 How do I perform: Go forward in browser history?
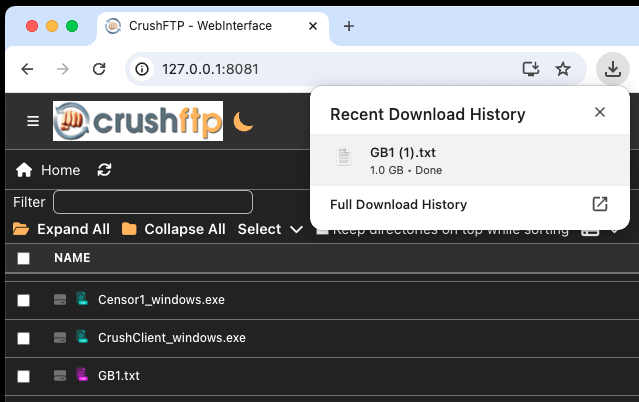63,69
